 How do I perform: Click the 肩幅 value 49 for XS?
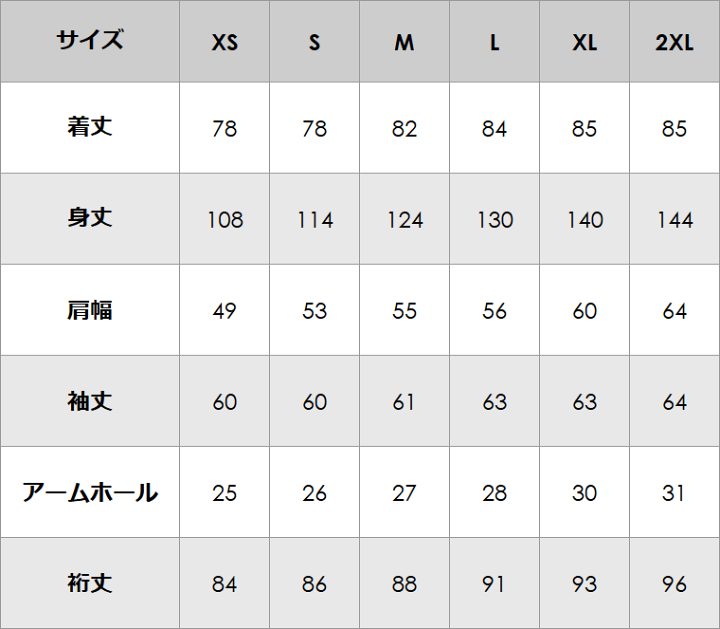(x=225, y=311)
